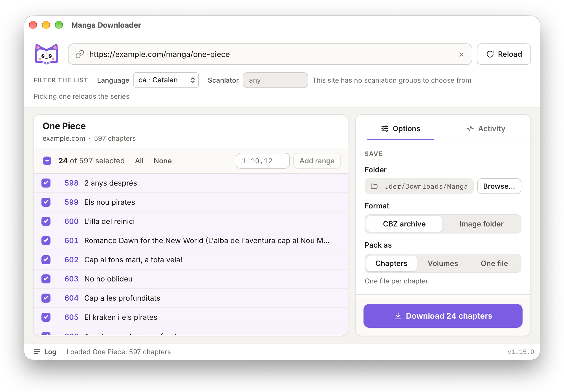The image size is (564, 392).
Task: Click the Log list icon in the status bar
Action: 37,352
